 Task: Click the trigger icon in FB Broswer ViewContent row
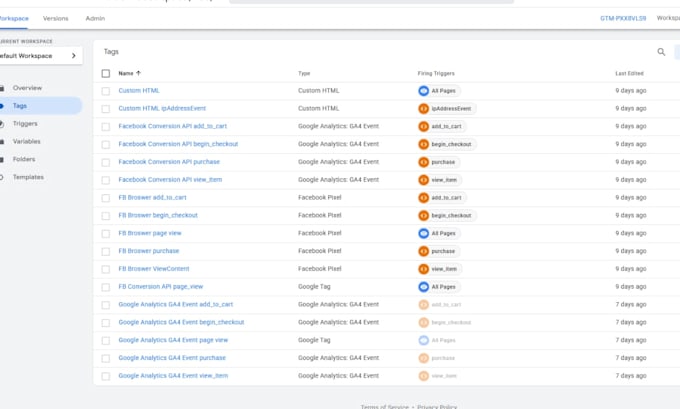coord(423,269)
